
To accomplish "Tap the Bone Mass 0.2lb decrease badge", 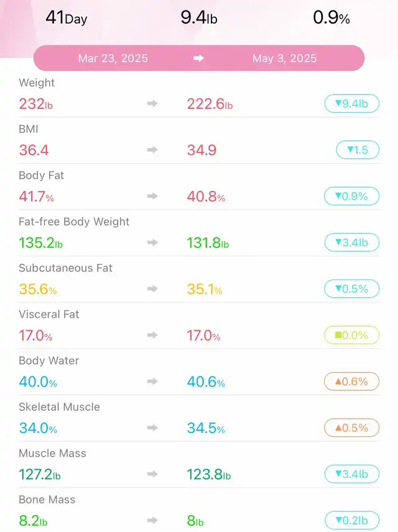I will pyautogui.click(x=351, y=520).
